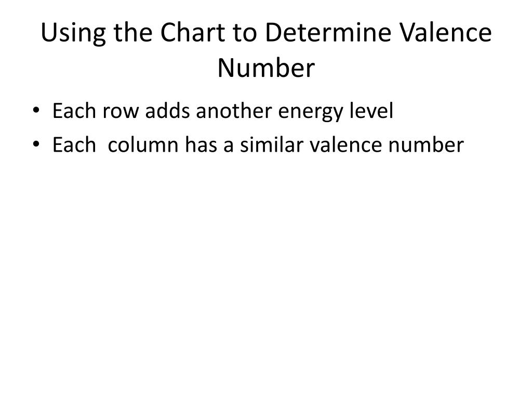This screenshot has width=532, height=399.
Task: Click the title word "Number" on second line
Action: coord(266,68)
